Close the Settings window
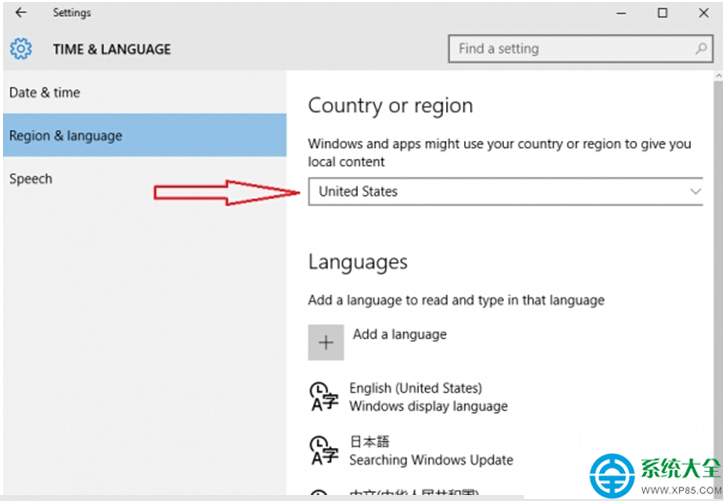 click(x=704, y=13)
